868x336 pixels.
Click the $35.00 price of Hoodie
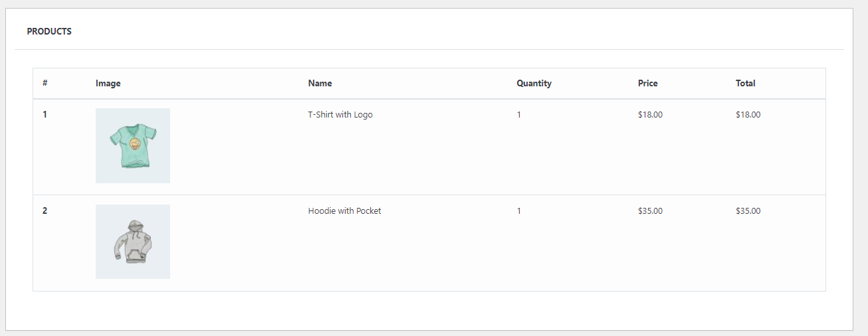(650, 211)
